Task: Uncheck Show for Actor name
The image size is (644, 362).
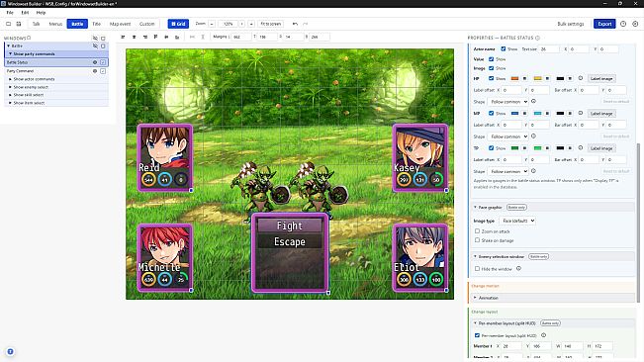Action: pyautogui.click(x=504, y=48)
